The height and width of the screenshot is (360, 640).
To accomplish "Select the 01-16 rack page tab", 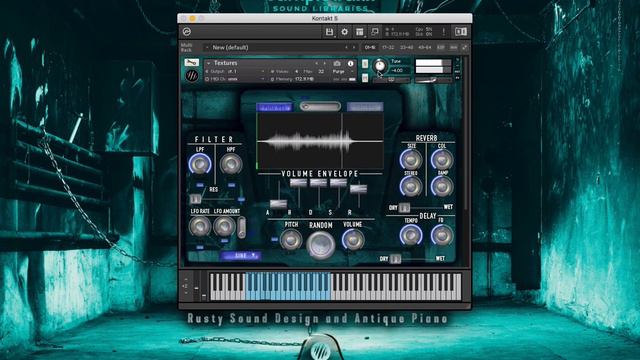I will pyautogui.click(x=370, y=47).
